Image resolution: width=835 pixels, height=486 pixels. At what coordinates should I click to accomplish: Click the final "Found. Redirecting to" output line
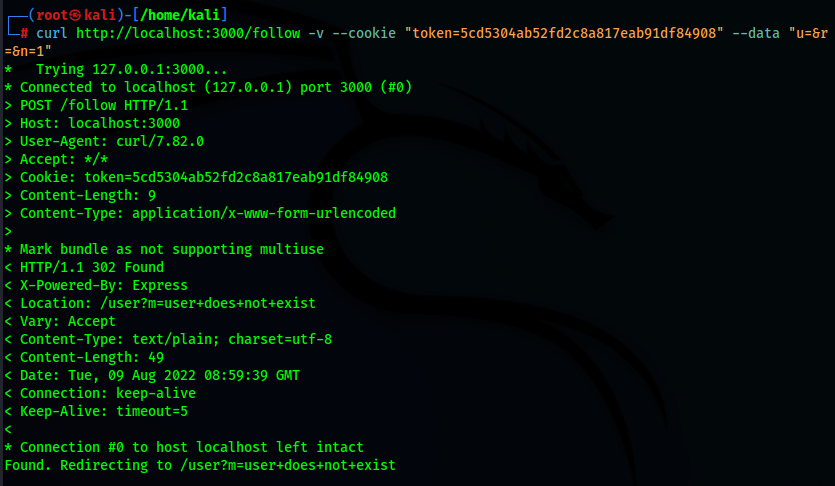point(200,465)
